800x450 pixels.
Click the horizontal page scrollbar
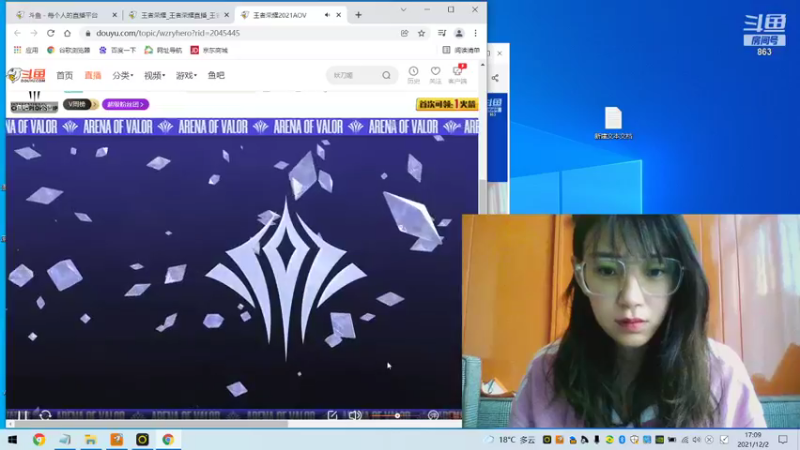coord(151,423)
